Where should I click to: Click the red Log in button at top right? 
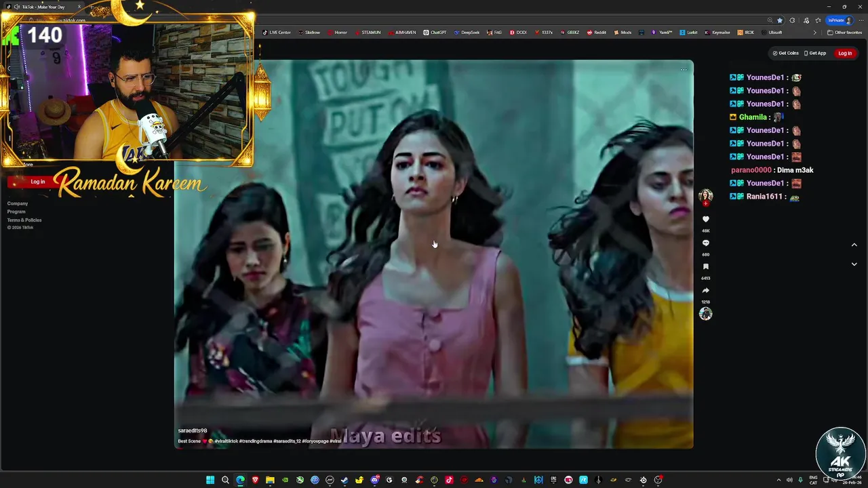[845, 53]
